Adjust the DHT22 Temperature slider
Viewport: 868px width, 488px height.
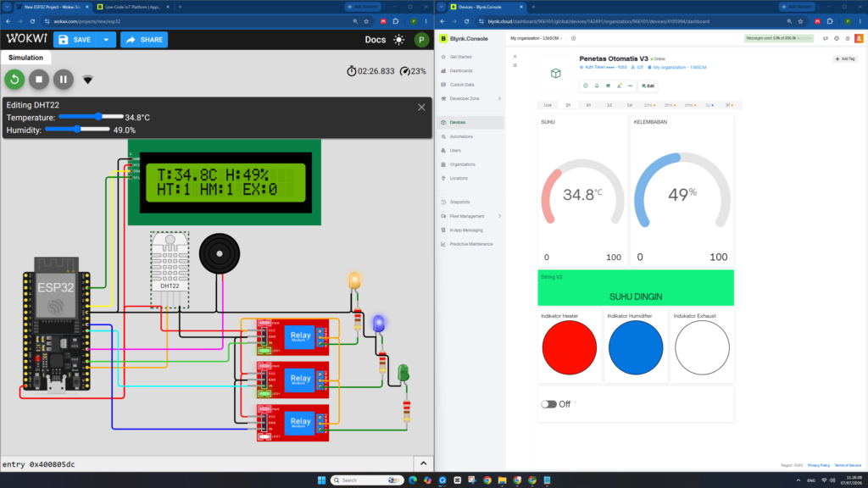91,117
